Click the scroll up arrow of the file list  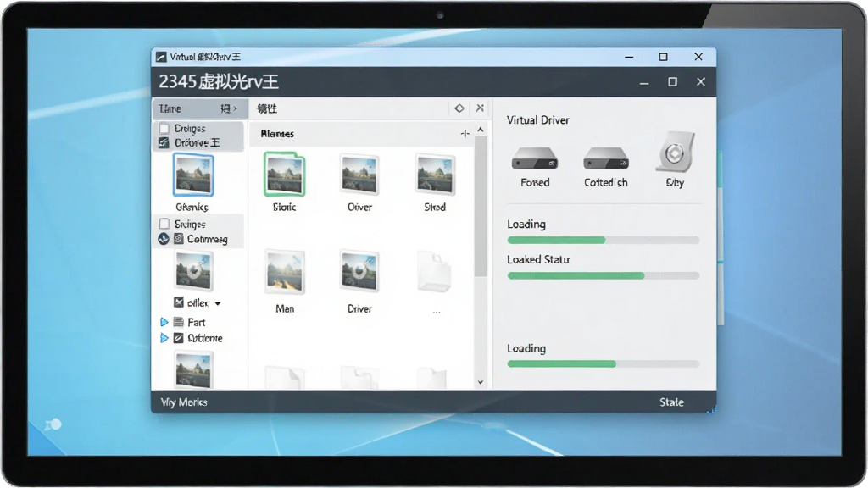click(481, 130)
